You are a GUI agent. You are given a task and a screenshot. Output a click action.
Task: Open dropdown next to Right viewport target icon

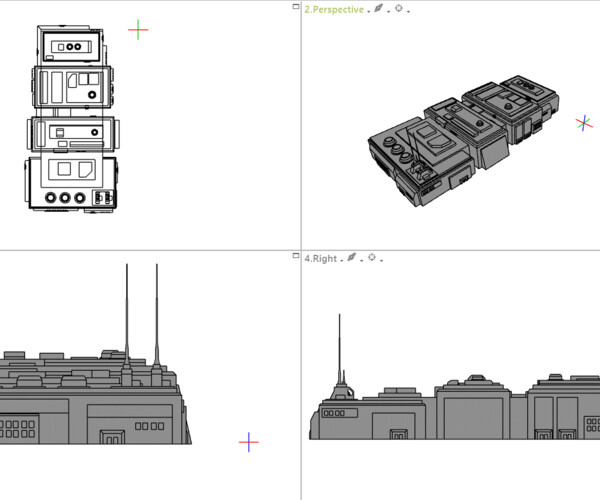pyautogui.click(x=382, y=261)
